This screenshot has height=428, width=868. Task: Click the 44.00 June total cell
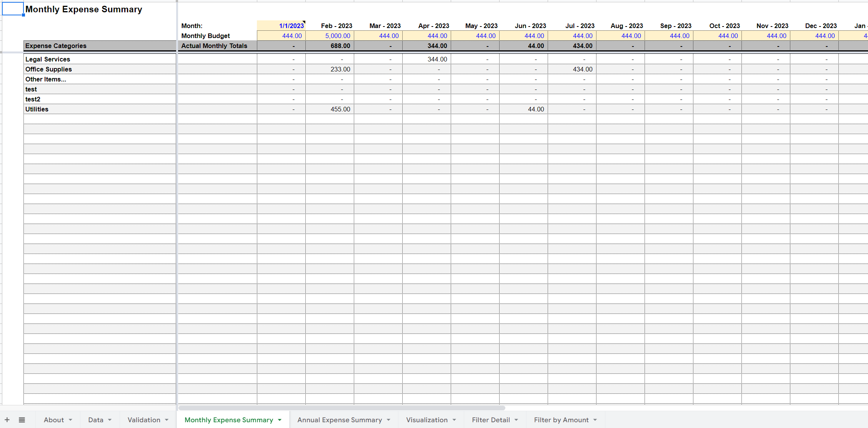click(523, 46)
